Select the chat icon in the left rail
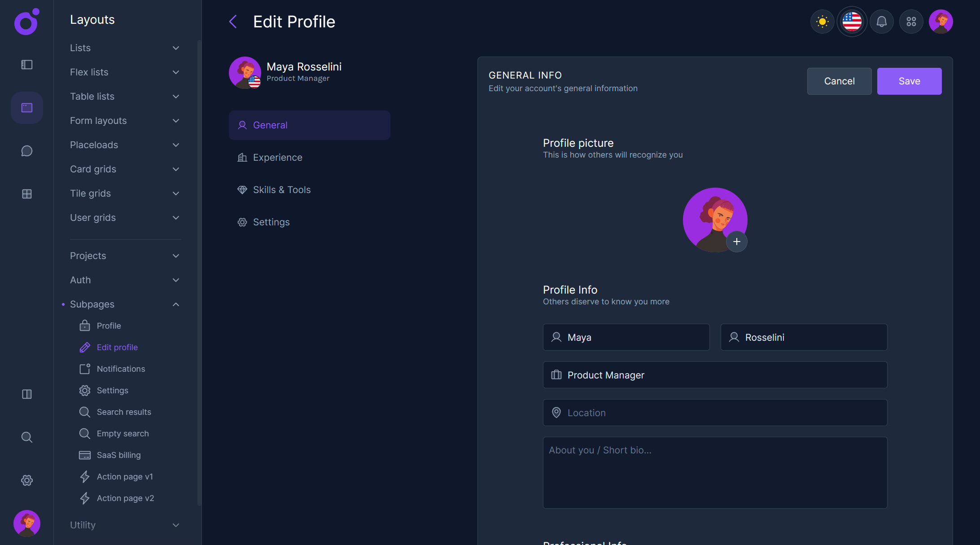Image resolution: width=980 pixels, height=545 pixels. (26, 151)
